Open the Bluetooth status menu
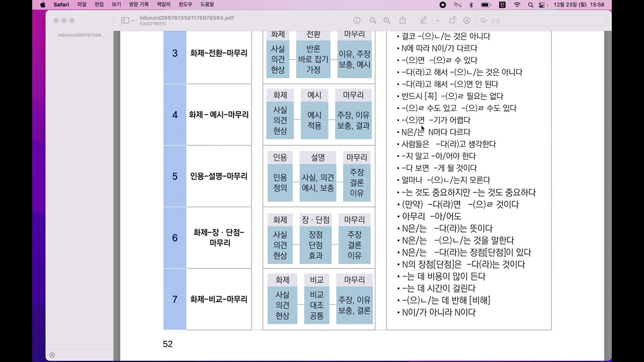This screenshot has width=644, height=362. click(471, 5)
